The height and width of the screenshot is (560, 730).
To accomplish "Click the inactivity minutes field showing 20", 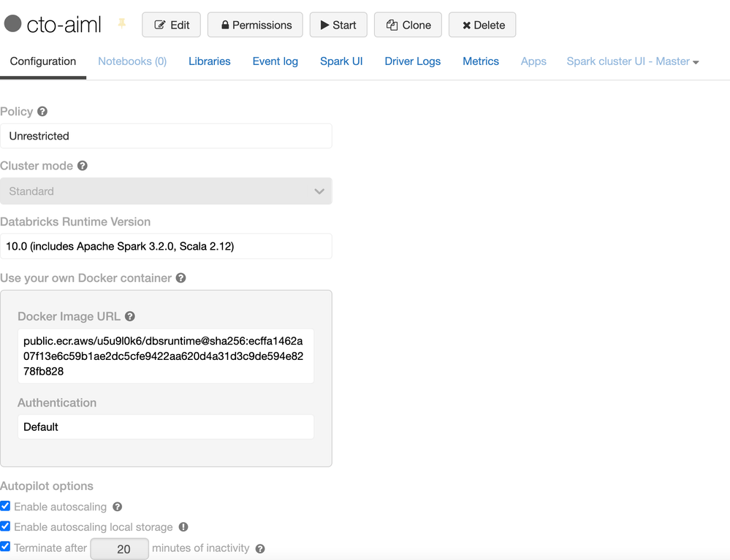I will (x=120, y=548).
